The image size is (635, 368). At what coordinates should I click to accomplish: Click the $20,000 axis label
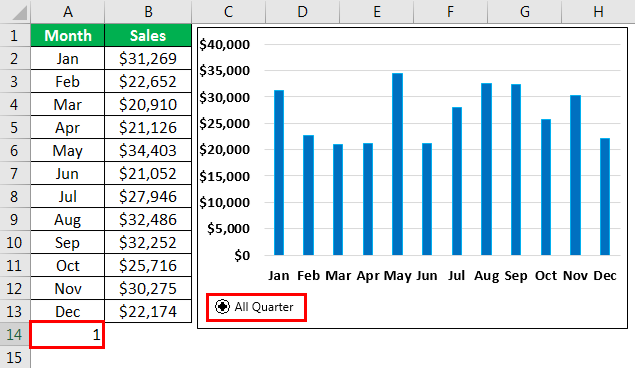click(224, 149)
